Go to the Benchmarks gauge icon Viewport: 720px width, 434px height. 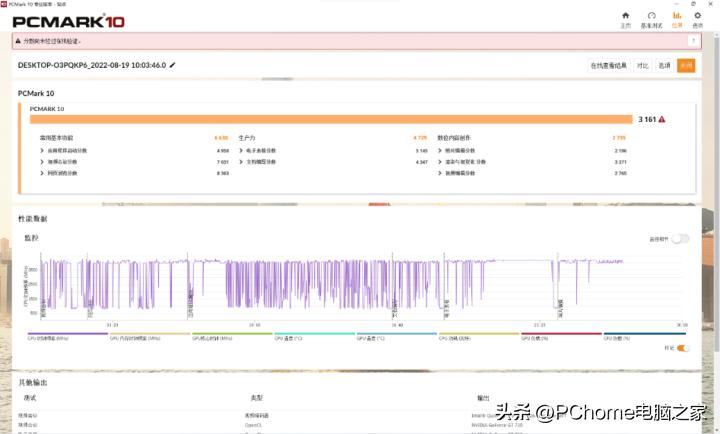[651, 18]
